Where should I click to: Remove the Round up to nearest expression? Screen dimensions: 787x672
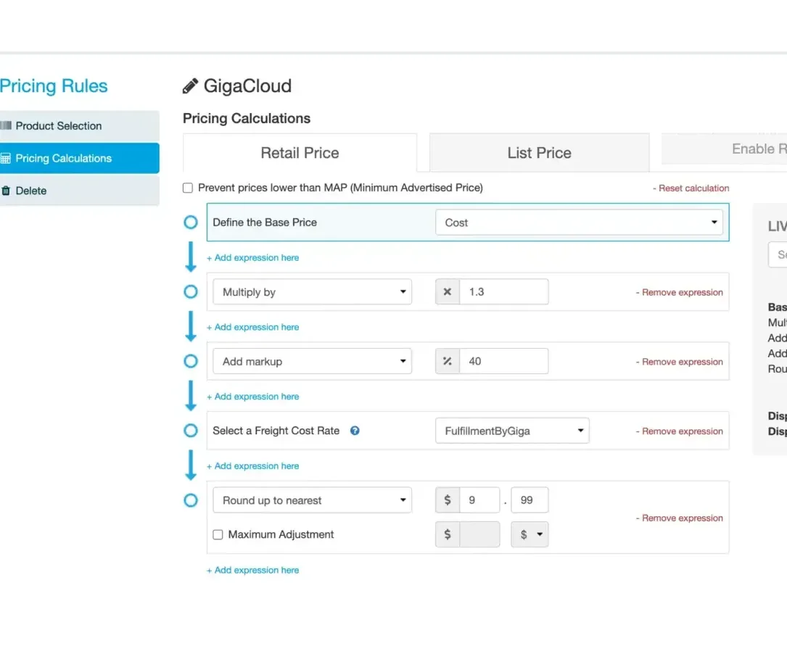679,518
